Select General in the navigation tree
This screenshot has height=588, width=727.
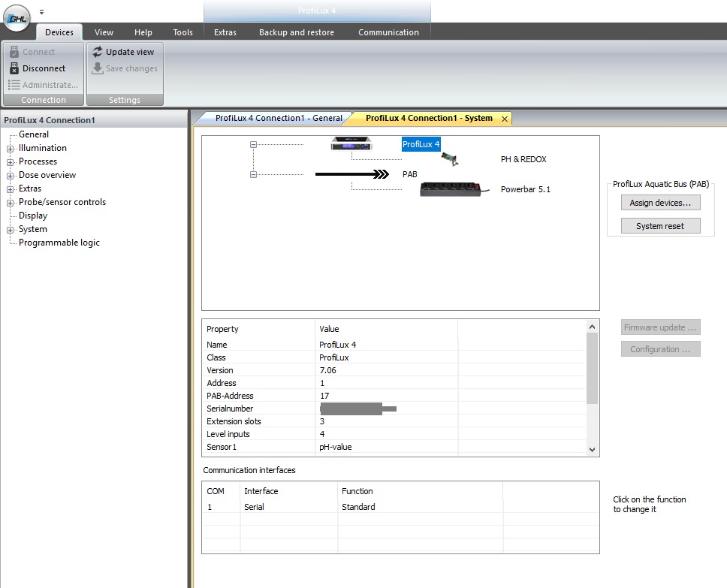[34, 134]
